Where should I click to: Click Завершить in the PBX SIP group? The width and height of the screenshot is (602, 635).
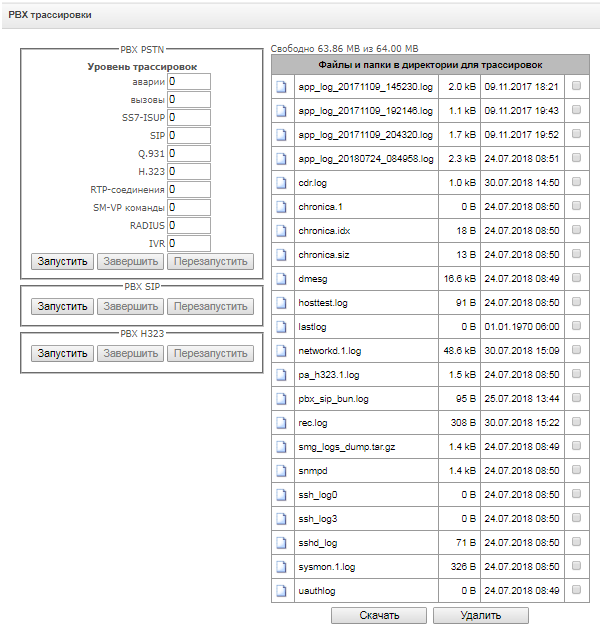[130, 307]
